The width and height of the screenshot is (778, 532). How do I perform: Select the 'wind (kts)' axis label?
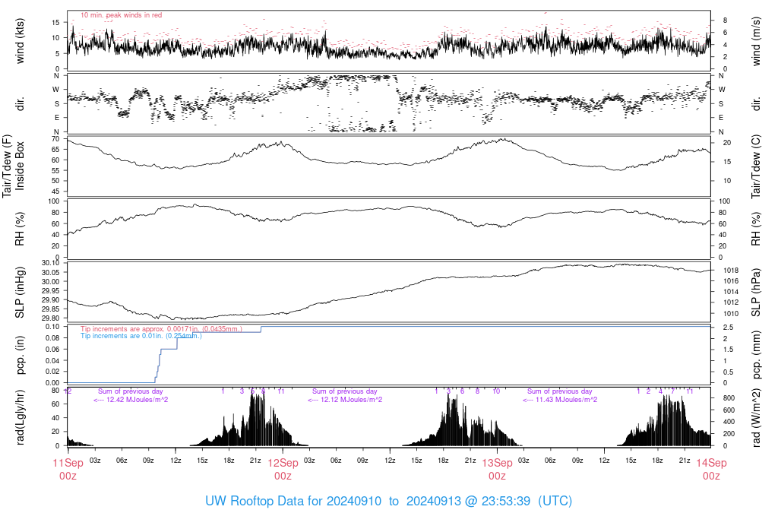pyautogui.click(x=21, y=41)
